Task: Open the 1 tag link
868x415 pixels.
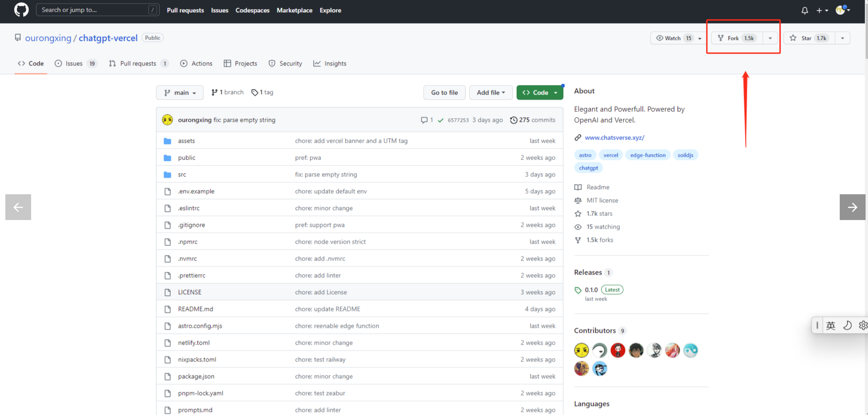Action: click(262, 92)
